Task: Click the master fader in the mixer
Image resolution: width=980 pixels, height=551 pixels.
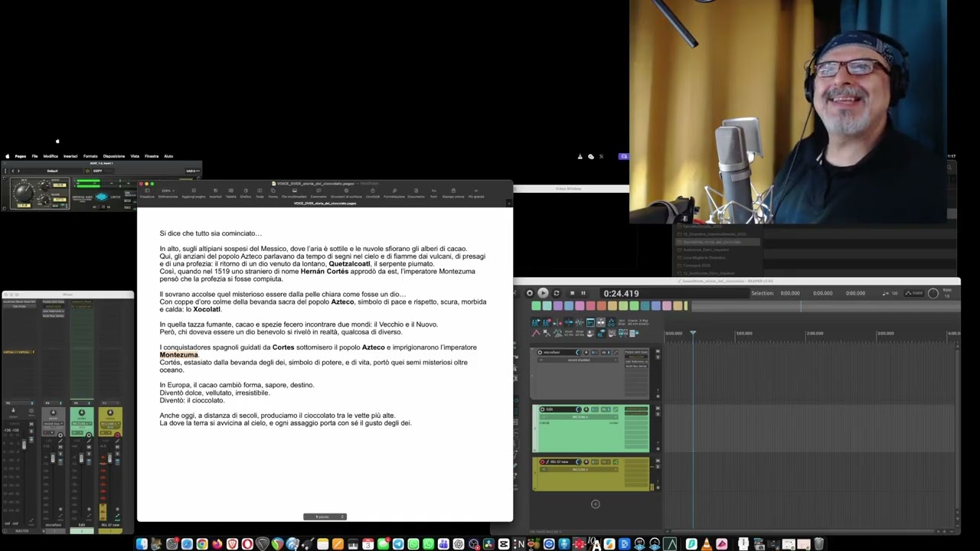Action: [x=24, y=445]
